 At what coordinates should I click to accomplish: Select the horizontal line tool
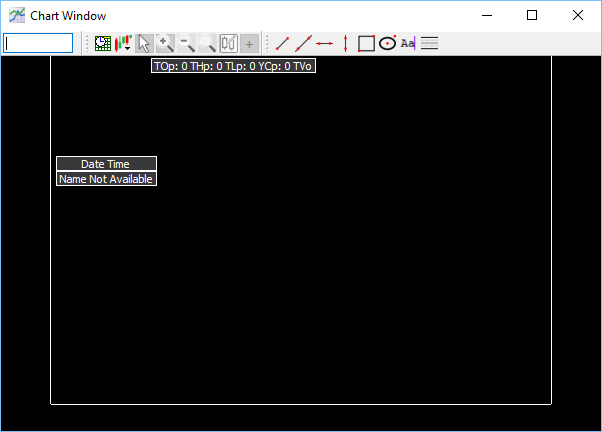click(x=324, y=43)
